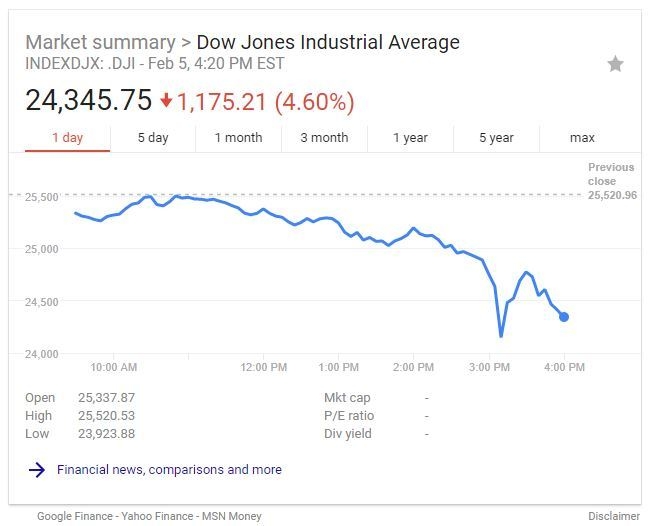The height and width of the screenshot is (526, 648).
Task: Select the 5 year tab
Action: pos(496,138)
